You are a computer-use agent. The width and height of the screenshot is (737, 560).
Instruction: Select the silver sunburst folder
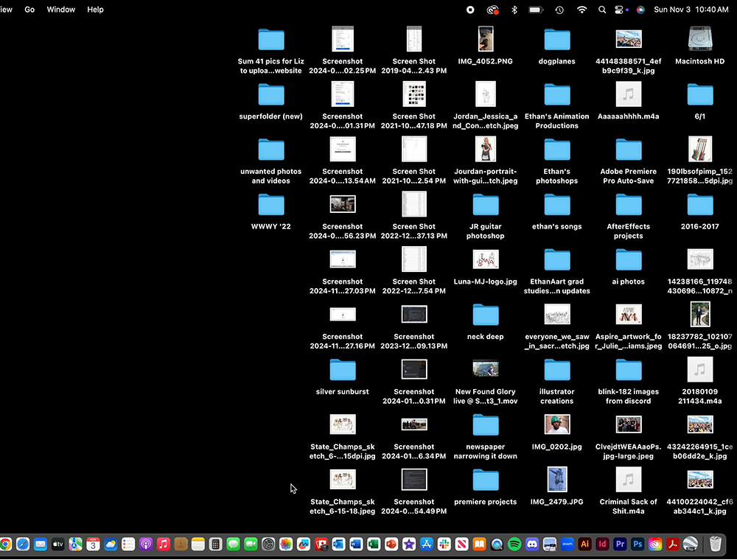(343, 370)
